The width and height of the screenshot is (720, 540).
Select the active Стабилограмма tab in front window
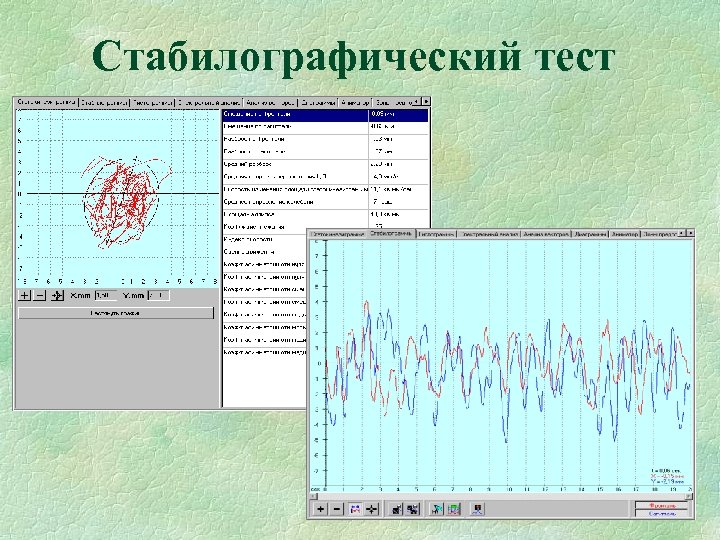(391, 233)
